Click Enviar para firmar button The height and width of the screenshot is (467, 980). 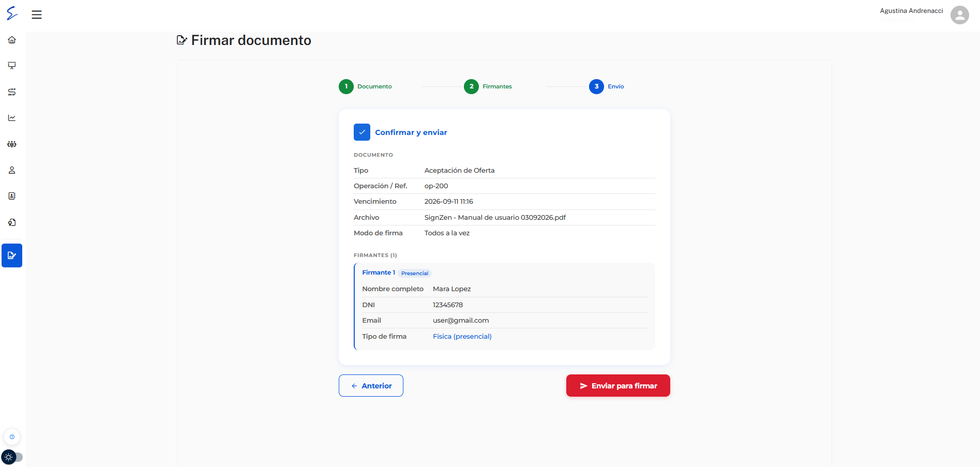pos(618,386)
